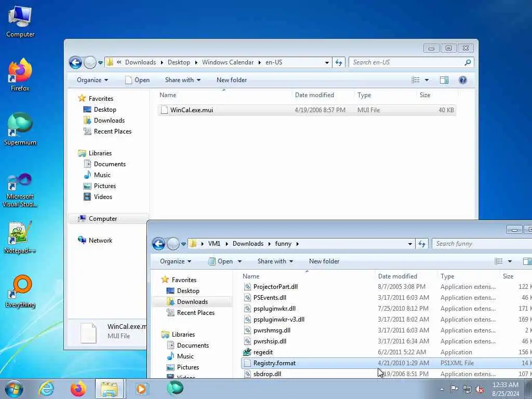
Task: Open view options dropdown in funny window
Action: 510,262
